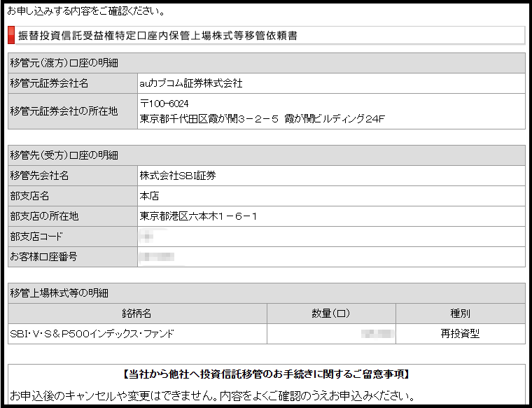532x408 pixels.
Task: Click the heading 振替投資信託受益権特定口座内保管上場株式等移管依頼書
Action: coord(157,36)
